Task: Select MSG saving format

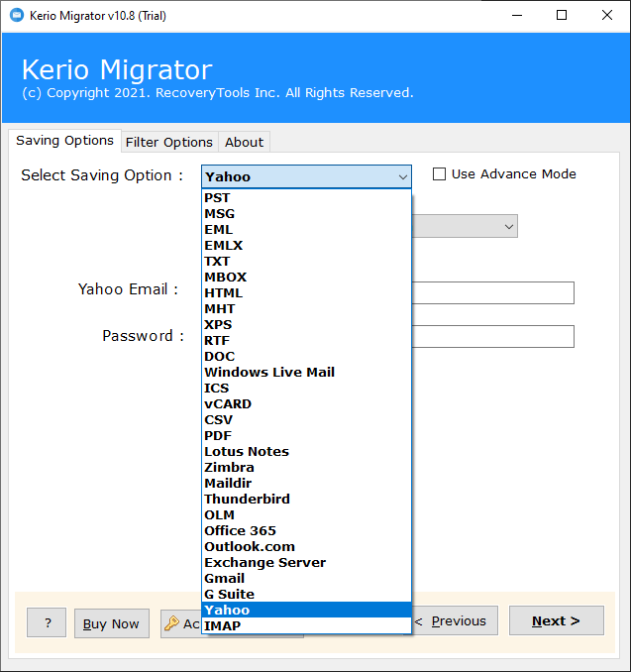Action: click(306, 214)
